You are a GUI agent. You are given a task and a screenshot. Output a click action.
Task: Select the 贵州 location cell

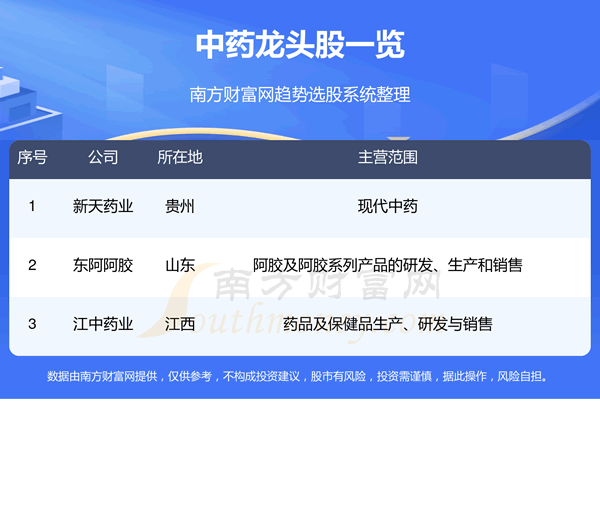point(180,206)
